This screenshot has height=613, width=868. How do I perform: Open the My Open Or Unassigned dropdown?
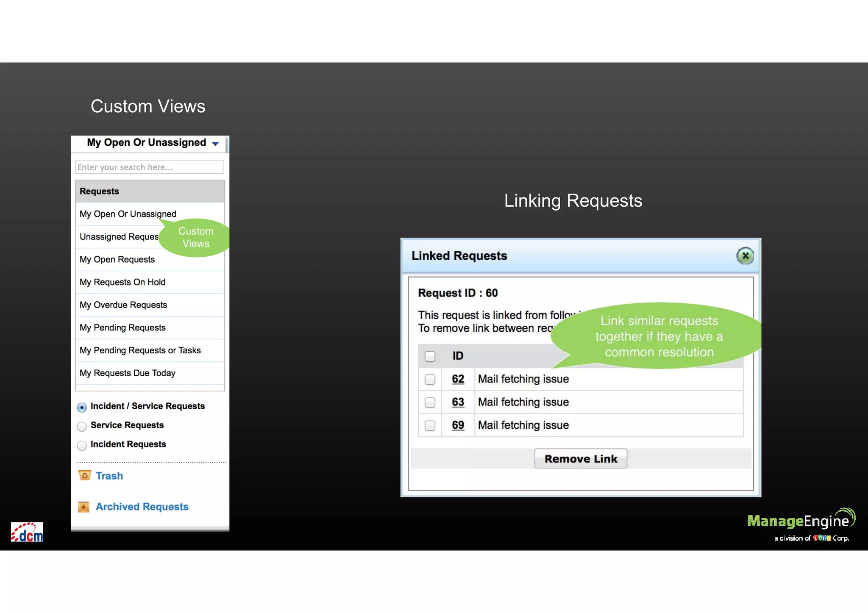[215, 144]
